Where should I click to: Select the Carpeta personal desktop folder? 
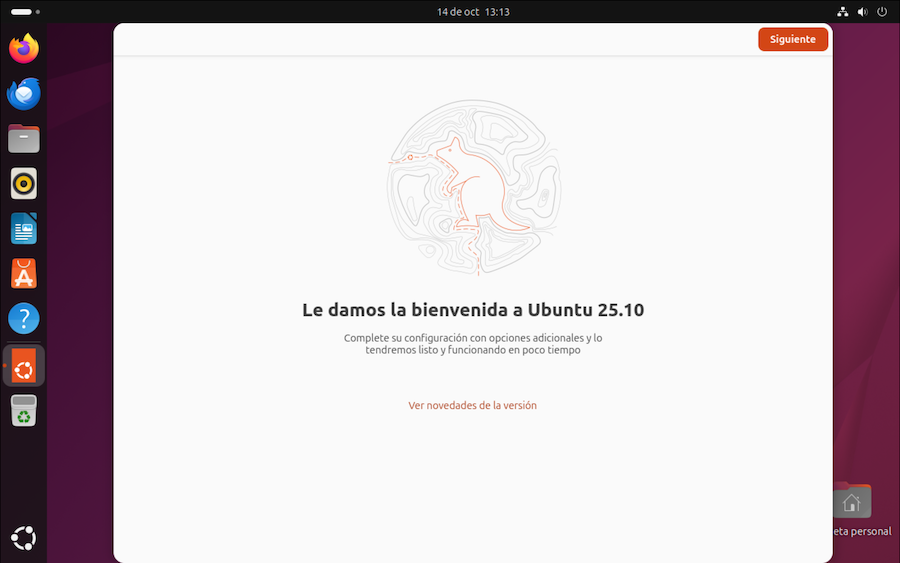(x=852, y=503)
